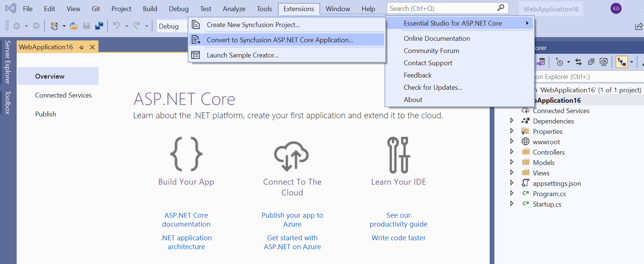This screenshot has width=644, height=264.
Task: Click the Build Your App braces icon
Action: click(x=186, y=154)
